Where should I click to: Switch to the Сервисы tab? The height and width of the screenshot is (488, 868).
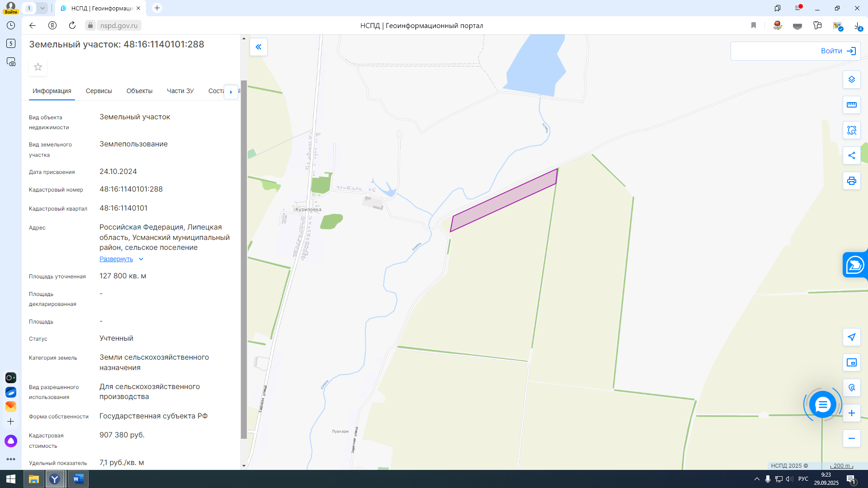click(99, 91)
